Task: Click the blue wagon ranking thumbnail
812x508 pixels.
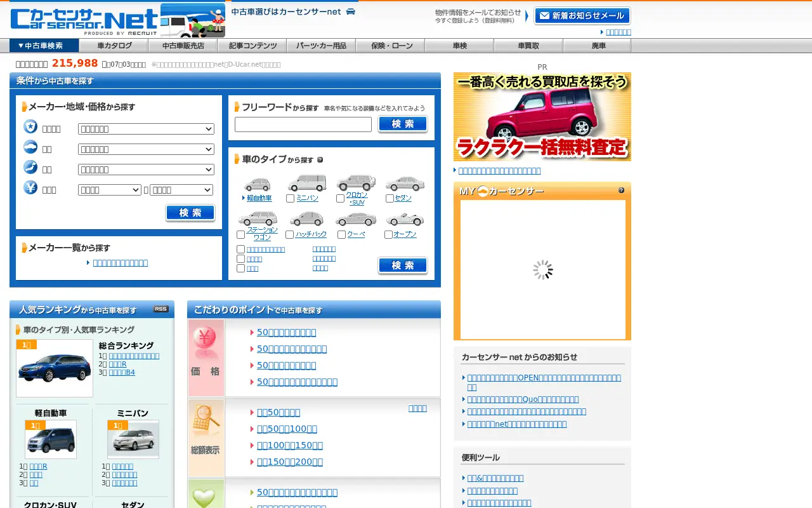Action: (x=55, y=368)
